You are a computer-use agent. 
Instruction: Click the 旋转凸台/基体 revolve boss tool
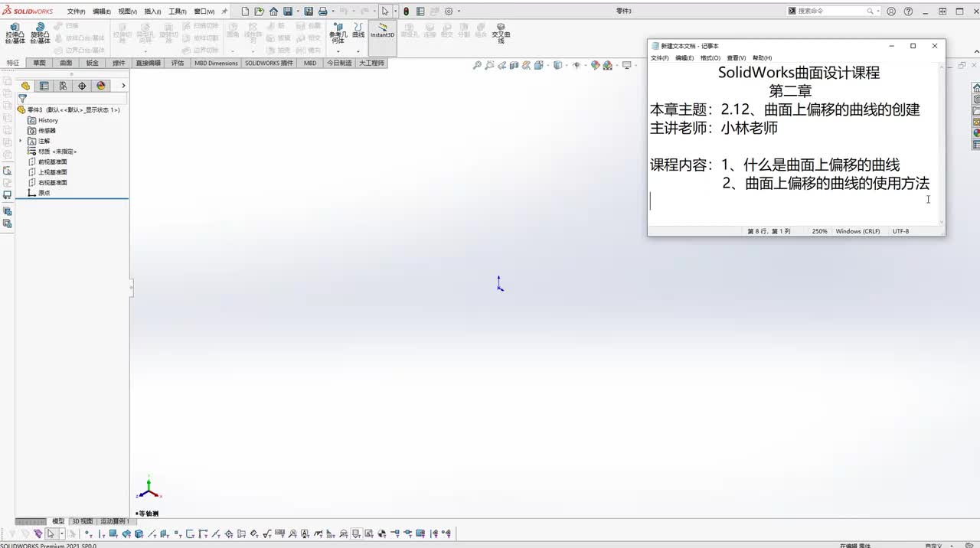click(x=40, y=34)
